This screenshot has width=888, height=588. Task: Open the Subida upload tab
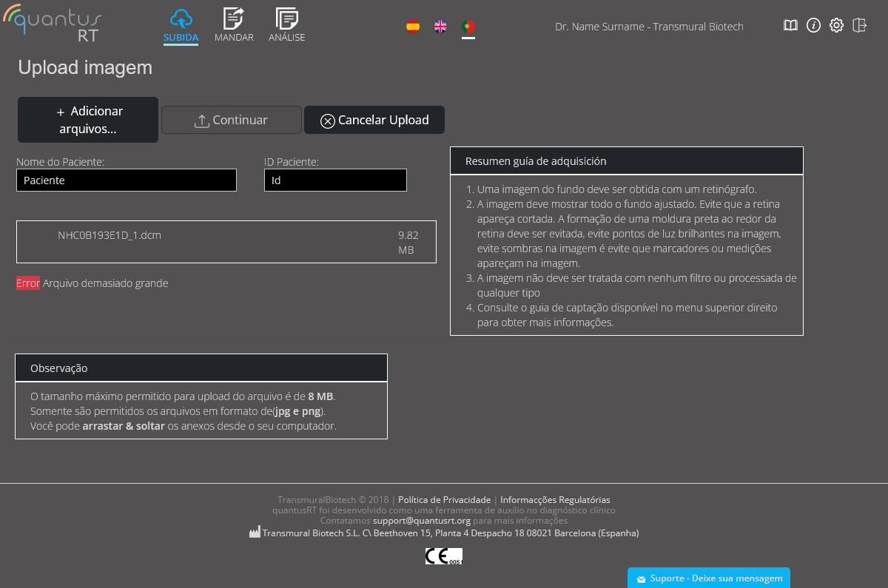click(x=181, y=26)
